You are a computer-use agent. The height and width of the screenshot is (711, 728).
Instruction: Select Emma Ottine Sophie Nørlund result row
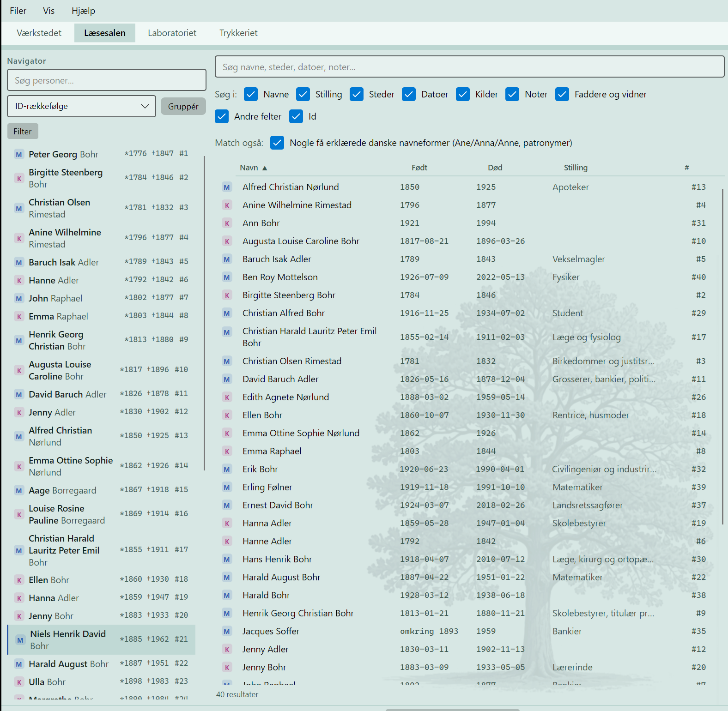[469, 434]
